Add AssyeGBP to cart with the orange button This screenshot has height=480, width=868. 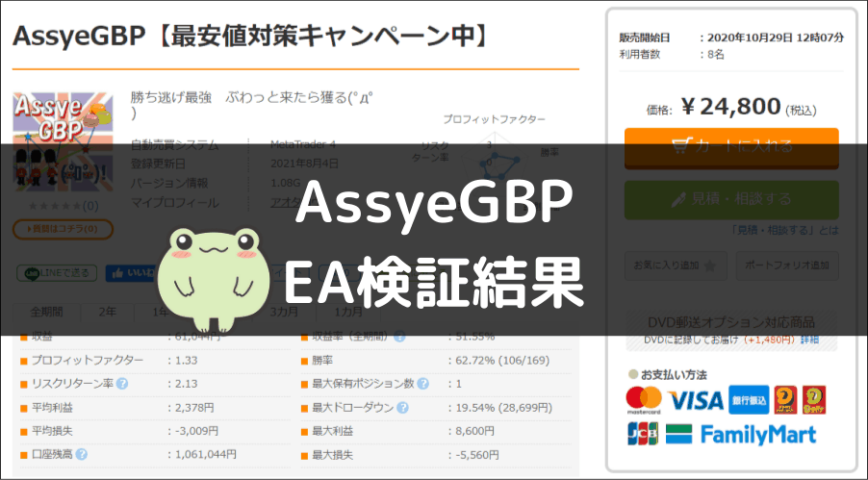[731, 148]
